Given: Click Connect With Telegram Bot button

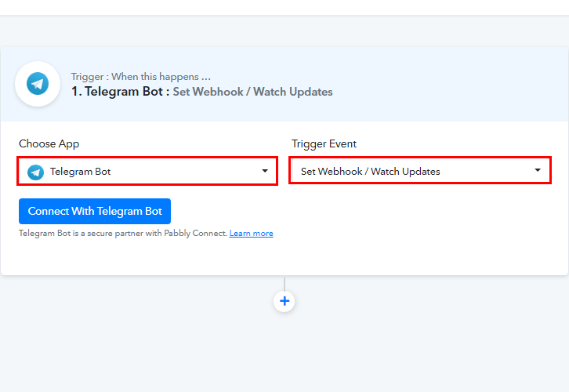Looking at the screenshot, I should click(x=95, y=211).
